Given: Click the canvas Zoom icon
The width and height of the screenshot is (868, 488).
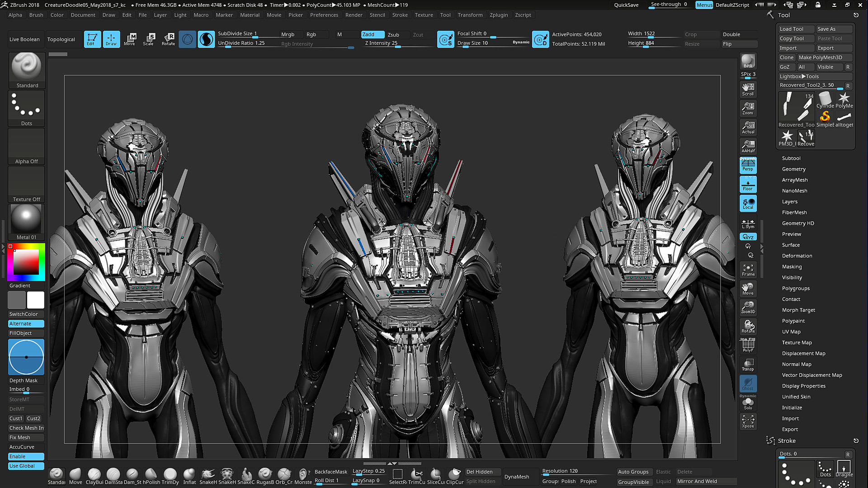Looking at the screenshot, I should 748,108.
